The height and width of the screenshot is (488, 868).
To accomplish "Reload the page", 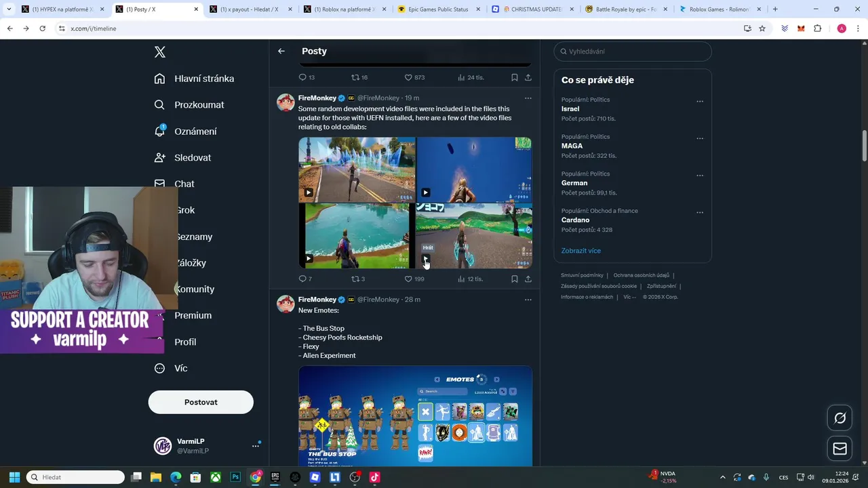I will click(42, 28).
